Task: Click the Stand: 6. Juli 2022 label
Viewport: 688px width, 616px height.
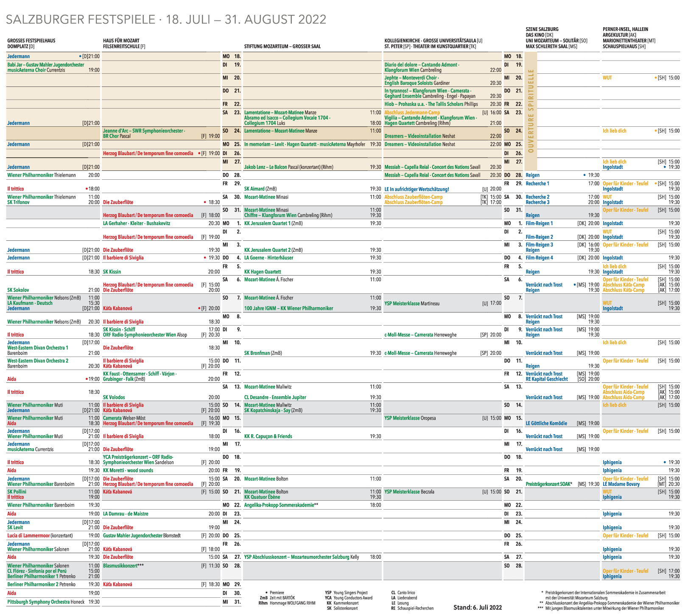Action: click(477, 608)
